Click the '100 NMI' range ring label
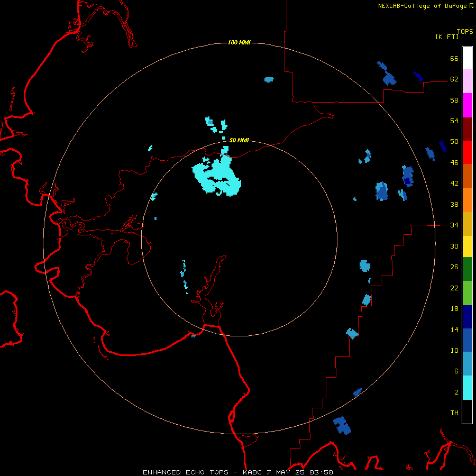Image resolution: width=476 pixels, height=476 pixels. pyautogui.click(x=239, y=42)
